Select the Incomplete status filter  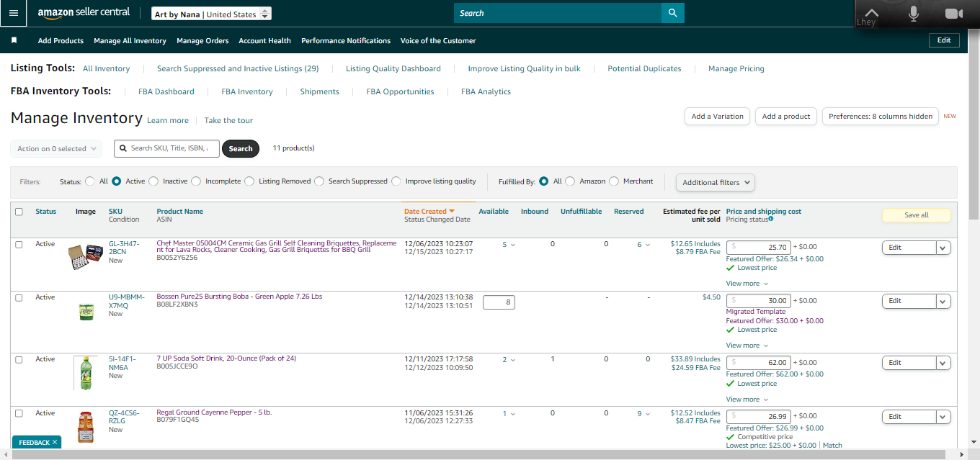196,181
